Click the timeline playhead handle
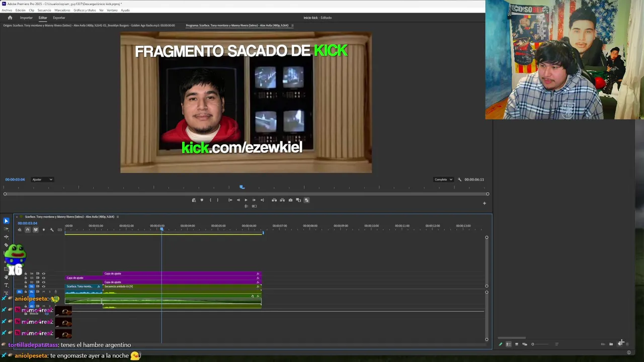 coord(162,229)
